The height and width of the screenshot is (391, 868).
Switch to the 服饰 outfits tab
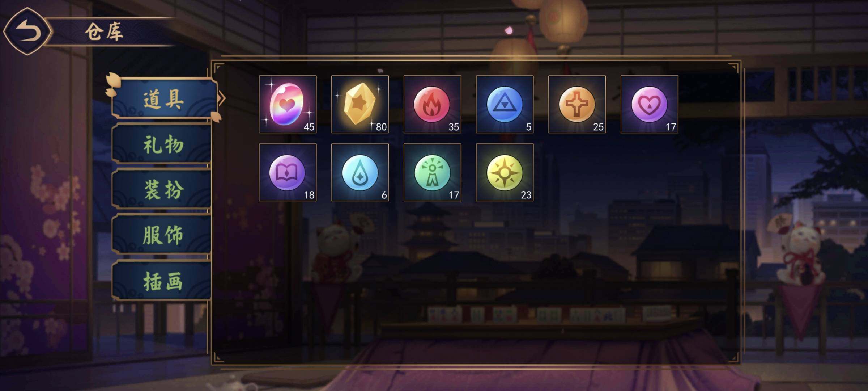[162, 235]
